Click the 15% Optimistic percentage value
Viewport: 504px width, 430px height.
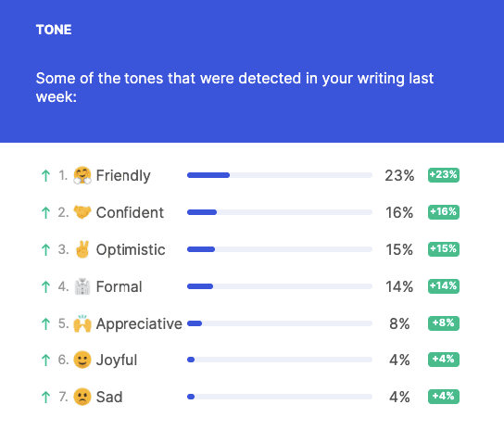pyautogui.click(x=399, y=249)
